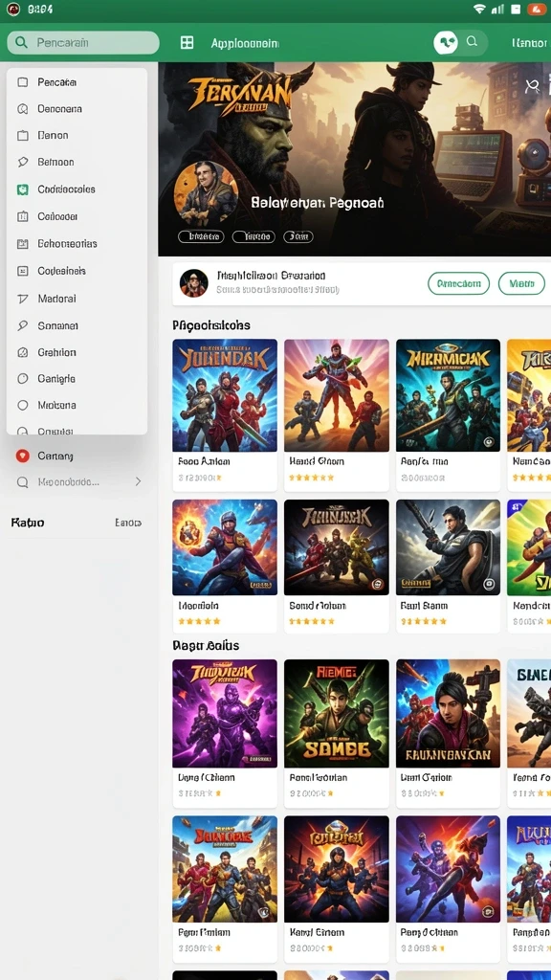551x980 pixels.
Task: Click the green heart icon in the white pill
Action: point(446,42)
